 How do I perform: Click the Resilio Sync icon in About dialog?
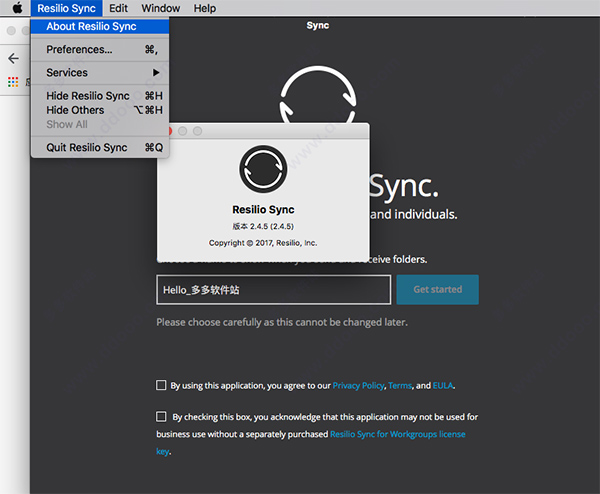(x=263, y=169)
